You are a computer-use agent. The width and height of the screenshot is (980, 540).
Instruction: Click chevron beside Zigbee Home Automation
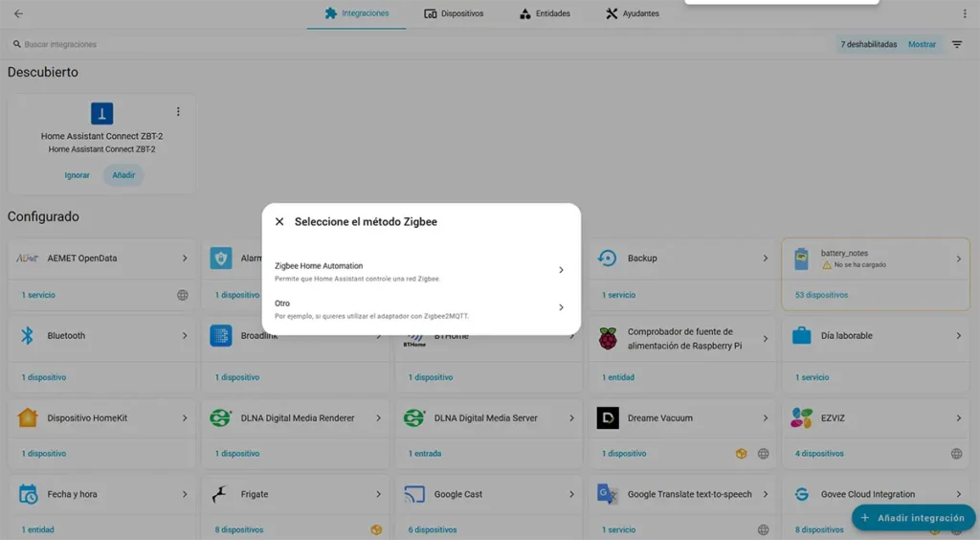point(561,270)
